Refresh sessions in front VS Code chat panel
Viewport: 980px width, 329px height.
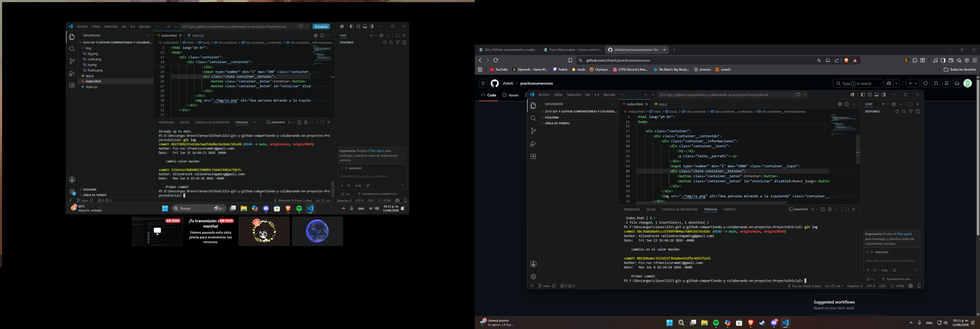coord(897,112)
